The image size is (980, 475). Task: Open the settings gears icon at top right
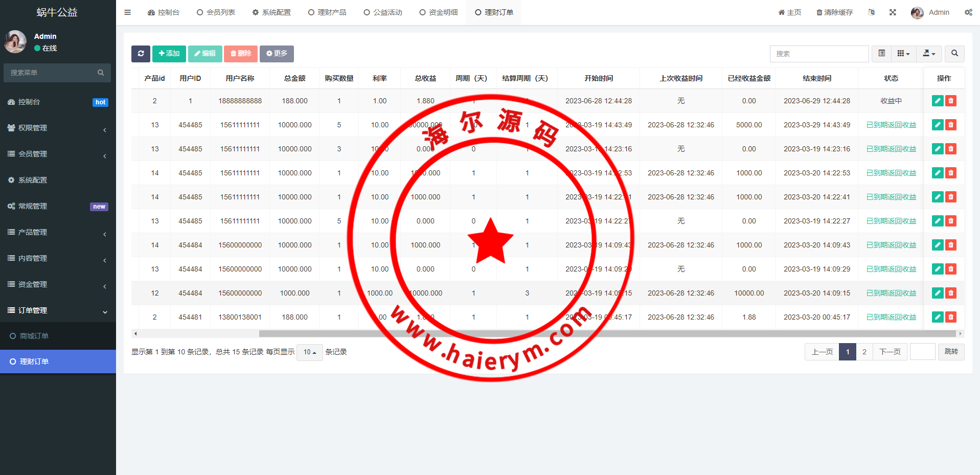[x=968, y=12]
